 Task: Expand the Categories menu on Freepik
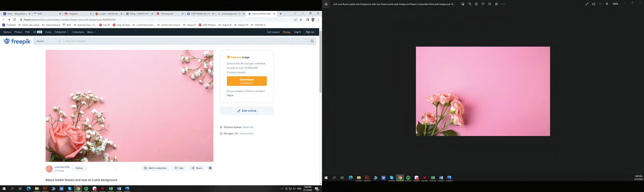[x=61, y=32]
